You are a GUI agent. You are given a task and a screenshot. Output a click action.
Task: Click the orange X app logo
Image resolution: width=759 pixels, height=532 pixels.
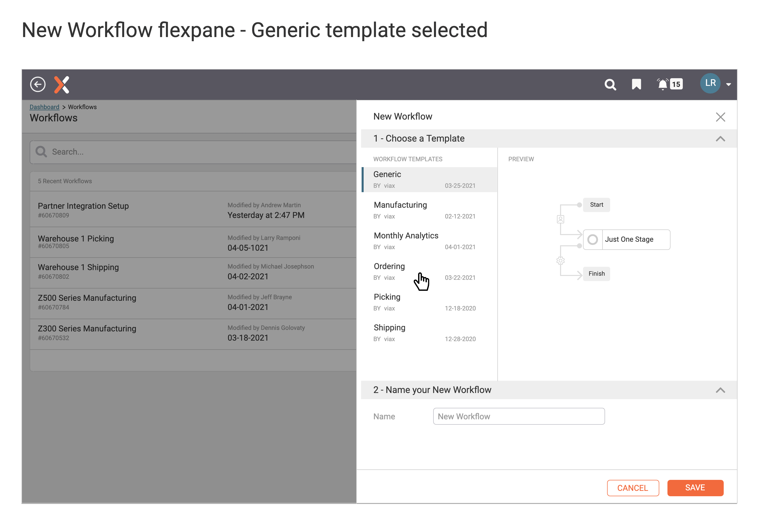pyautogui.click(x=62, y=85)
